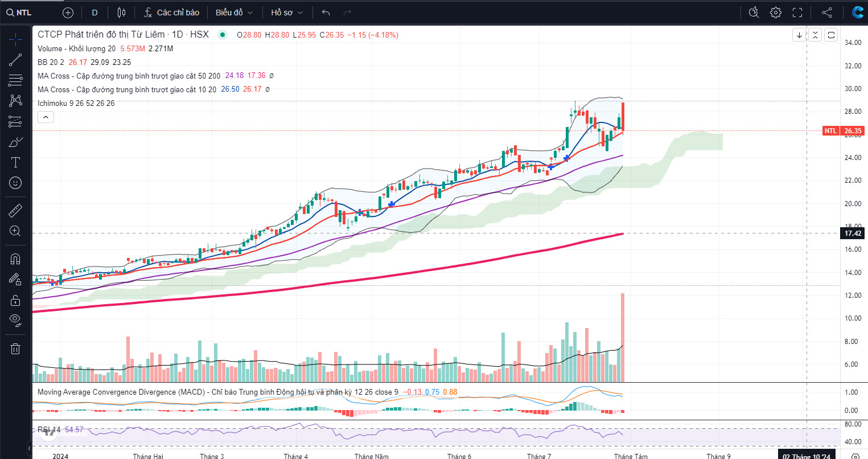Select the zoom in tool

click(x=15, y=231)
